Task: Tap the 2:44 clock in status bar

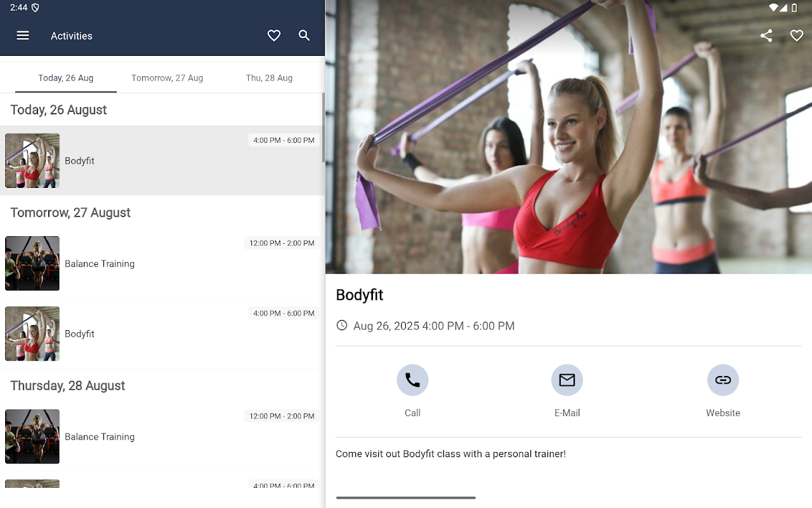Action: [x=18, y=8]
